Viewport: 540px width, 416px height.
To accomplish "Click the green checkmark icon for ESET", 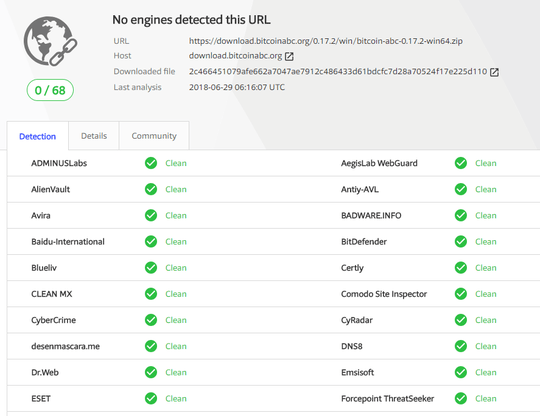I will coord(151,399).
